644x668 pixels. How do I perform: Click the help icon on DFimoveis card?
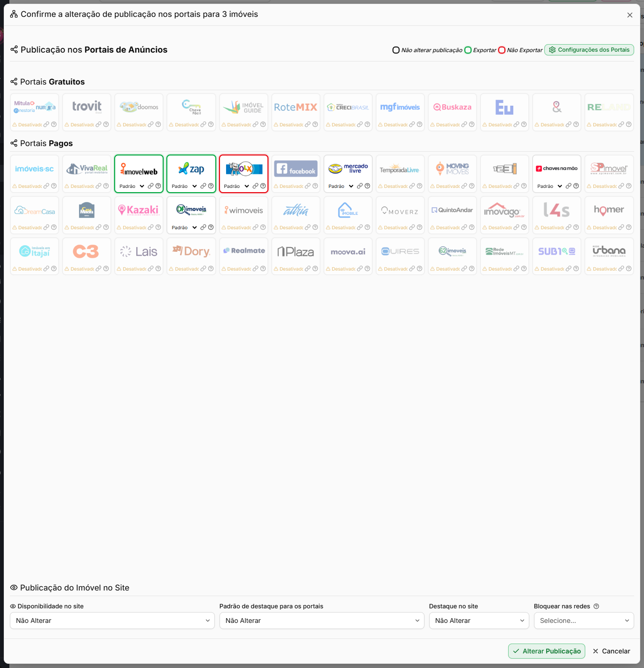[211, 227]
